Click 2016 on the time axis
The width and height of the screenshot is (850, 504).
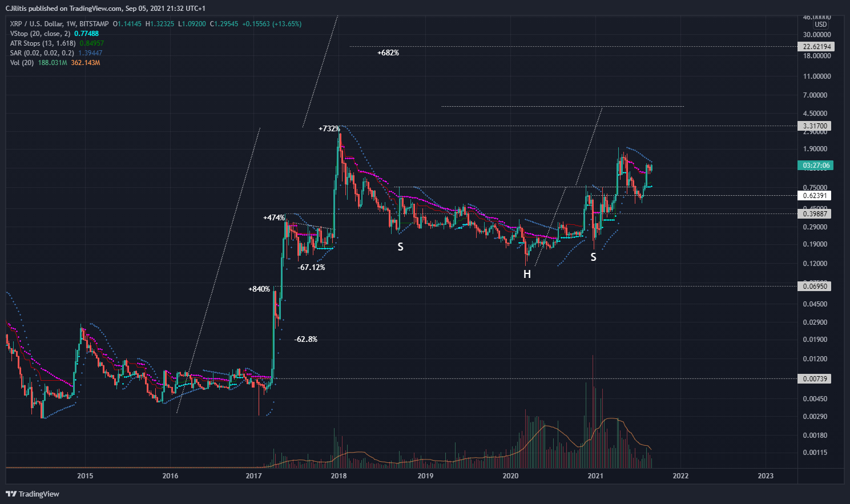pyautogui.click(x=170, y=476)
